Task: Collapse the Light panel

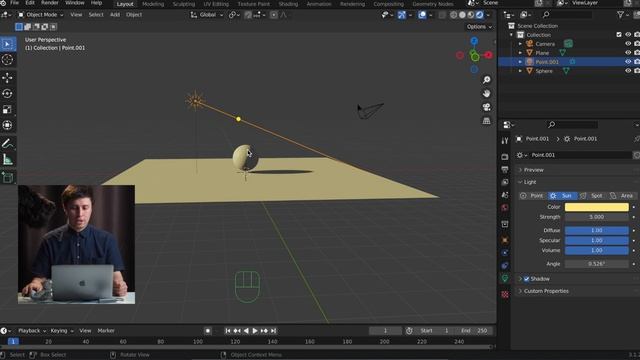Action: (529, 182)
